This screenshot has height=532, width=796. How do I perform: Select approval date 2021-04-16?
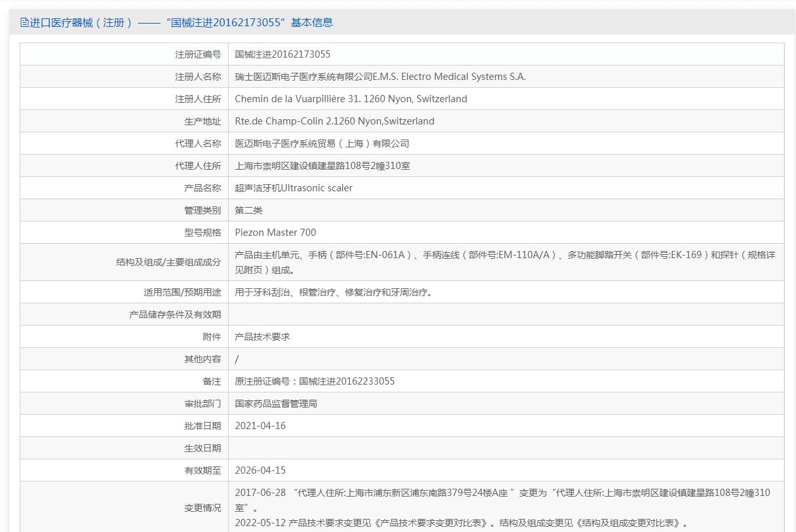261,426
